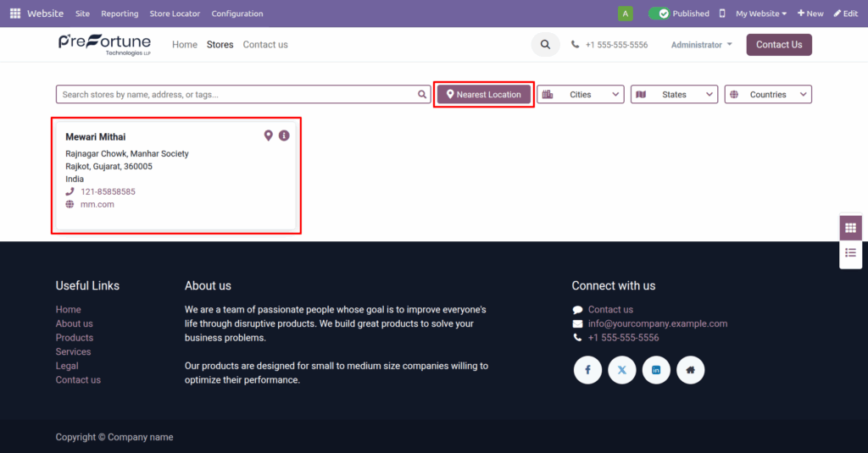This screenshot has height=453, width=868.
Task: Open the Store Locator menu
Action: (175, 14)
